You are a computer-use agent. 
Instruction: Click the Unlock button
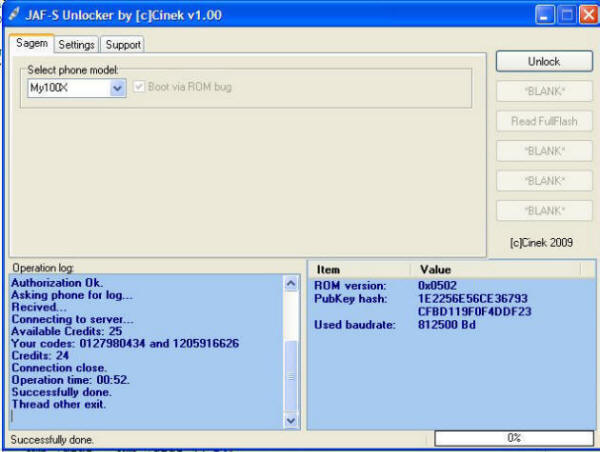544,61
